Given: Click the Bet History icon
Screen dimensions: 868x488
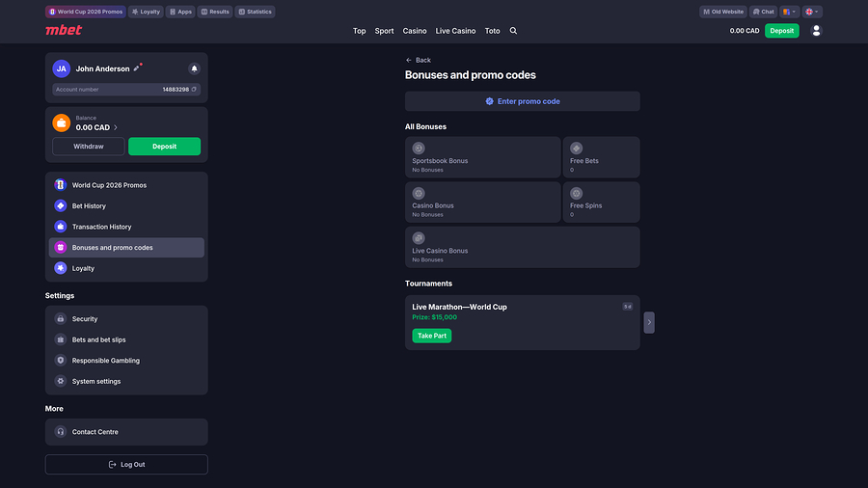Looking at the screenshot, I should [x=61, y=205].
